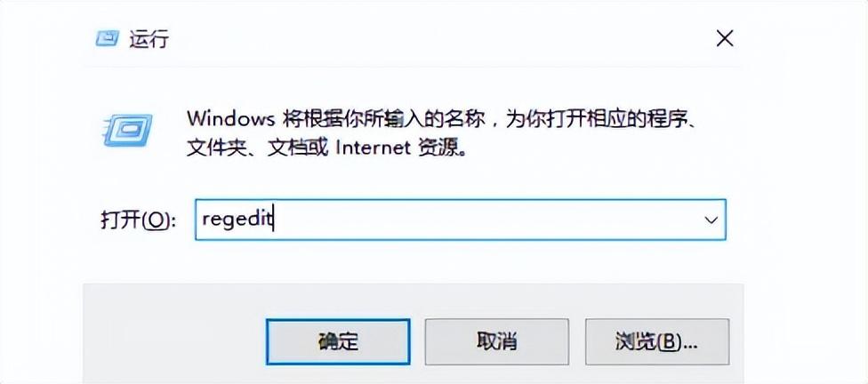Screen dimensions: 868x384
Task: Cancel the dialog via 取消 button
Action: point(496,341)
